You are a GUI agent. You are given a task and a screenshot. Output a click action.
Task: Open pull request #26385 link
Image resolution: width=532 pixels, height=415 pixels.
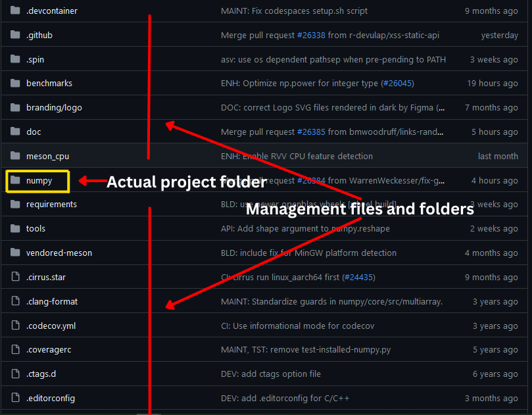[311, 132]
